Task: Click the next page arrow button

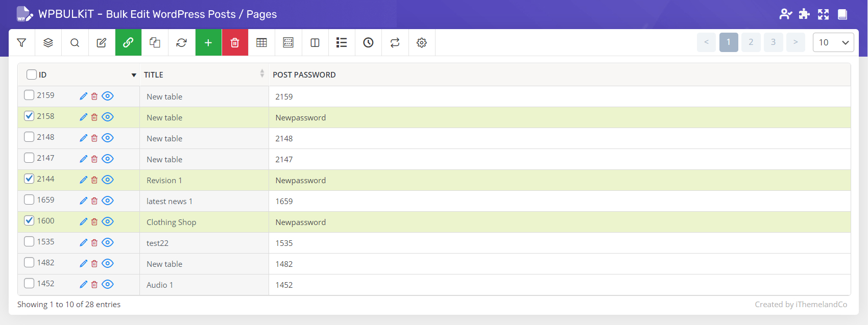Action: pos(795,42)
